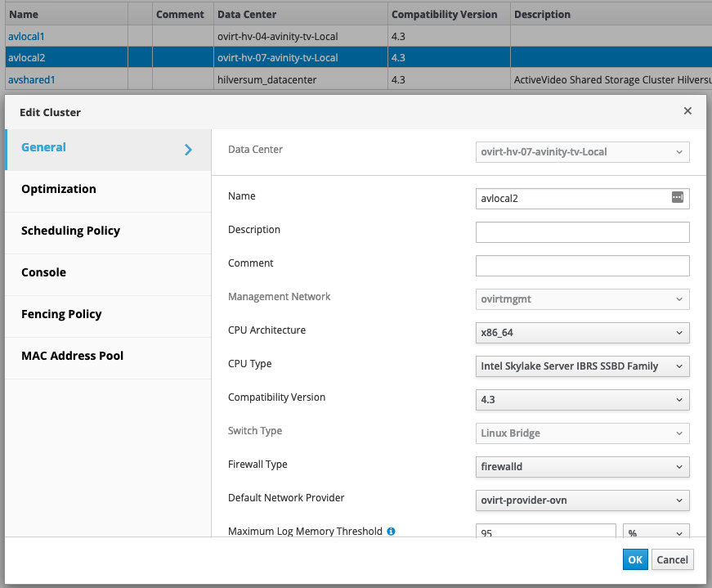The image size is (712, 588).
Task: Click into the Description text field
Action: 582,232
